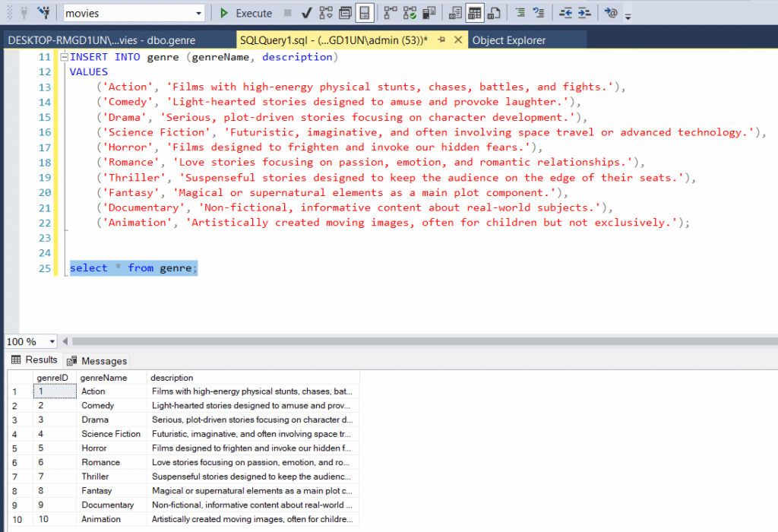Uncomment the selected lines icon

pyautogui.click(x=539, y=13)
